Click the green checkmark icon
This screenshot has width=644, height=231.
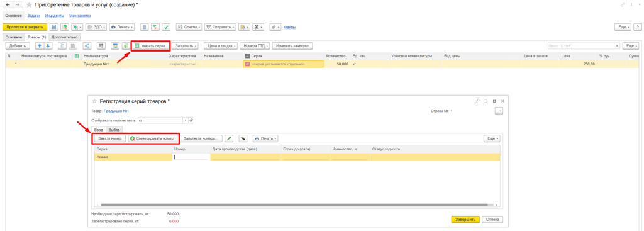(x=166, y=27)
